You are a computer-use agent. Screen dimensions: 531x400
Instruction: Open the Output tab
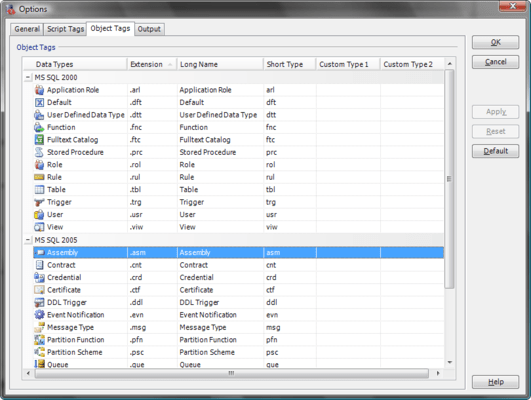click(149, 29)
